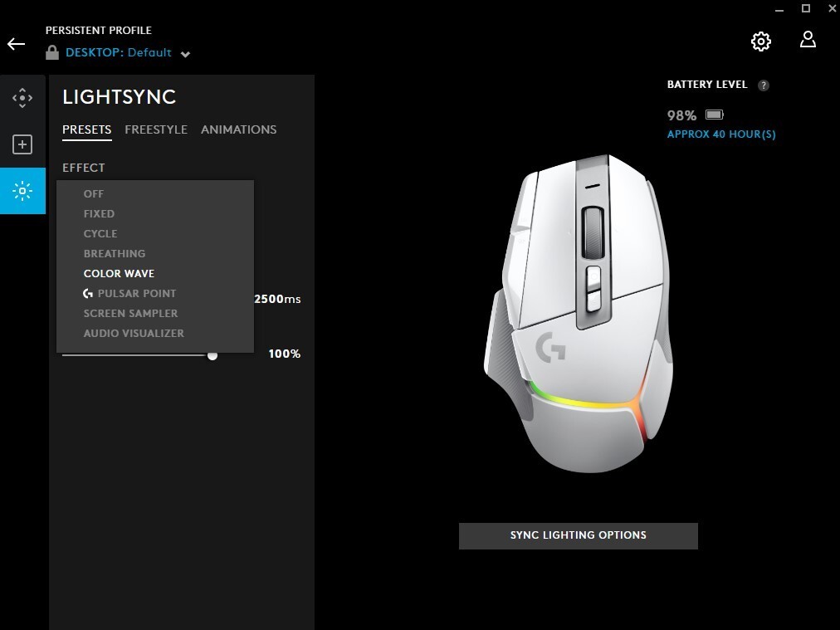Click the 100% brightness value
This screenshot has height=630, width=840.
pyautogui.click(x=285, y=354)
